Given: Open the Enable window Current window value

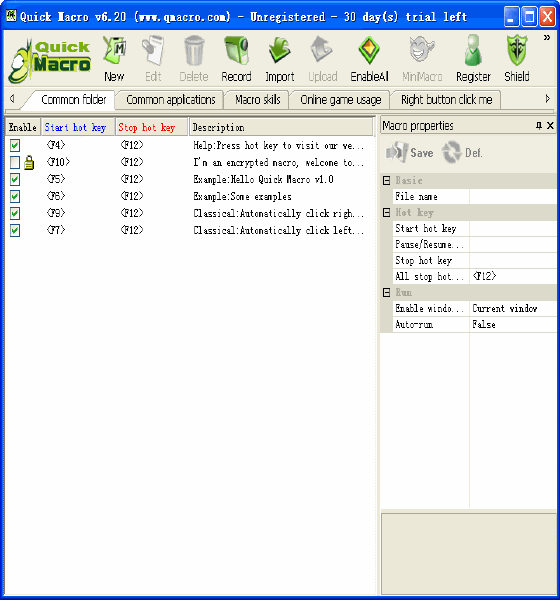Looking at the screenshot, I should 513,308.
